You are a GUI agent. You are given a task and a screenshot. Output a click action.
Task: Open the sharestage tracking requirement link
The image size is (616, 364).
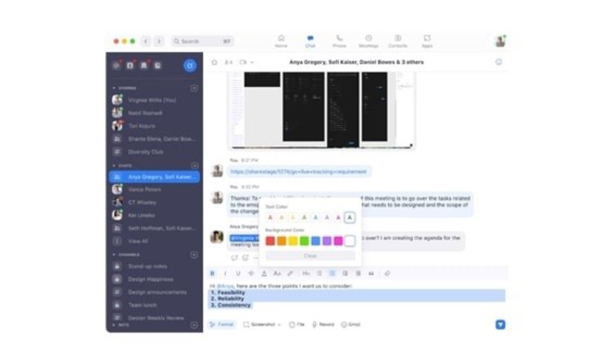[x=298, y=171]
